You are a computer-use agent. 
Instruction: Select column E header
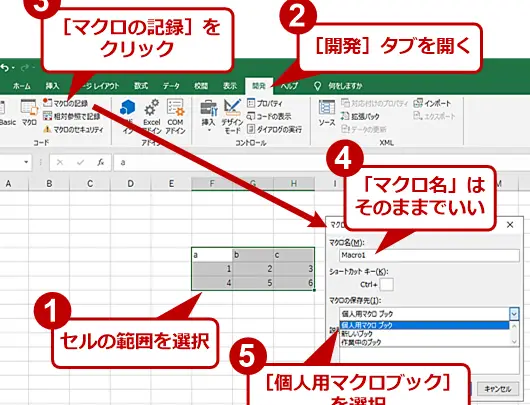pyautogui.click(x=171, y=184)
